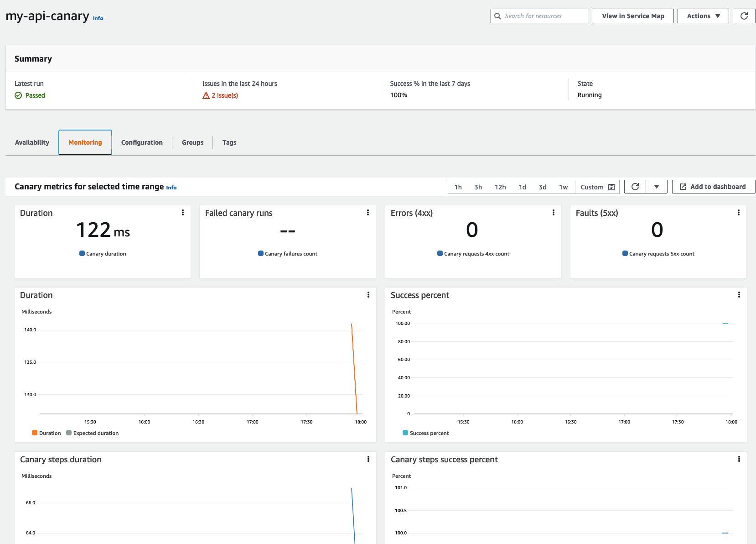This screenshot has width=756, height=544.
Task: Click the View in Service Map button
Action: click(632, 16)
